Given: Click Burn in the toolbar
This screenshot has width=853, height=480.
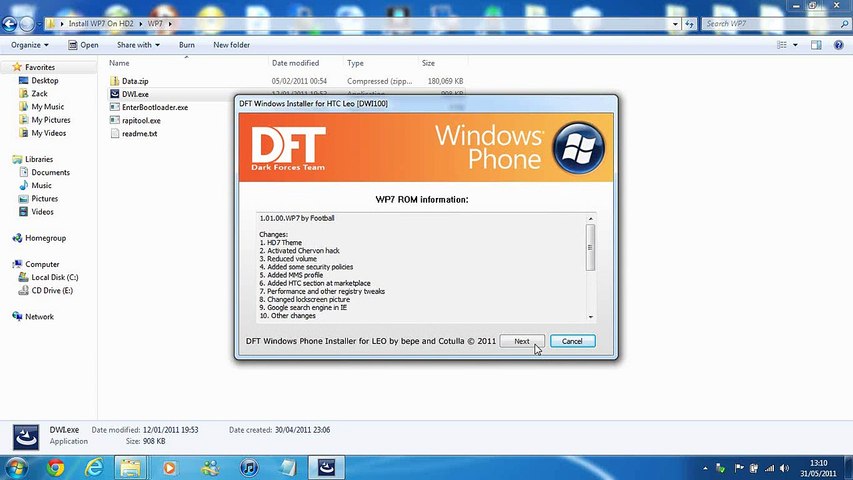Looking at the screenshot, I should click(187, 45).
